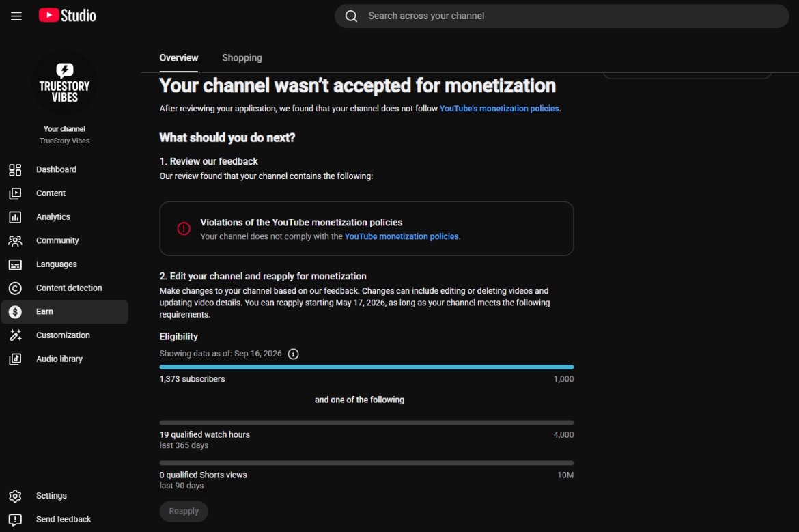Click the 'What should you do next?' heading
The image size is (799, 532).
[x=227, y=137]
